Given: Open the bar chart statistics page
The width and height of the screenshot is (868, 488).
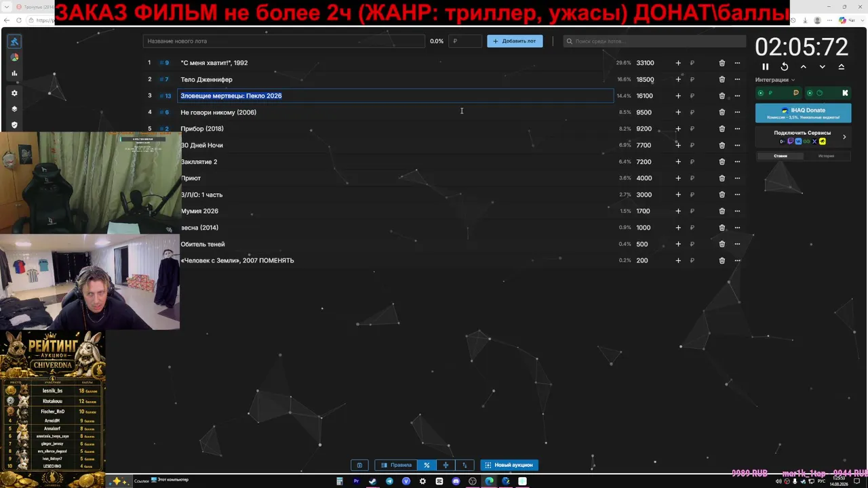Looking at the screenshot, I should [x=14, y=74].
